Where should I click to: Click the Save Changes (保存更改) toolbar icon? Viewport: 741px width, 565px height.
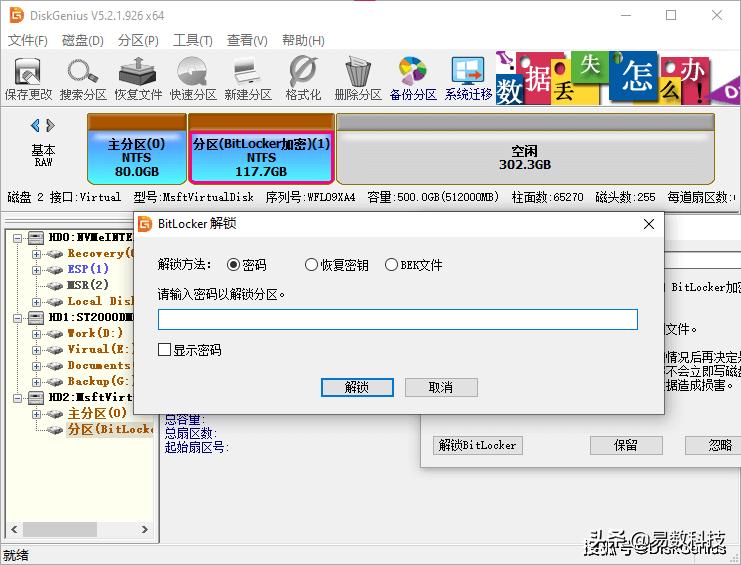point(28,78)
